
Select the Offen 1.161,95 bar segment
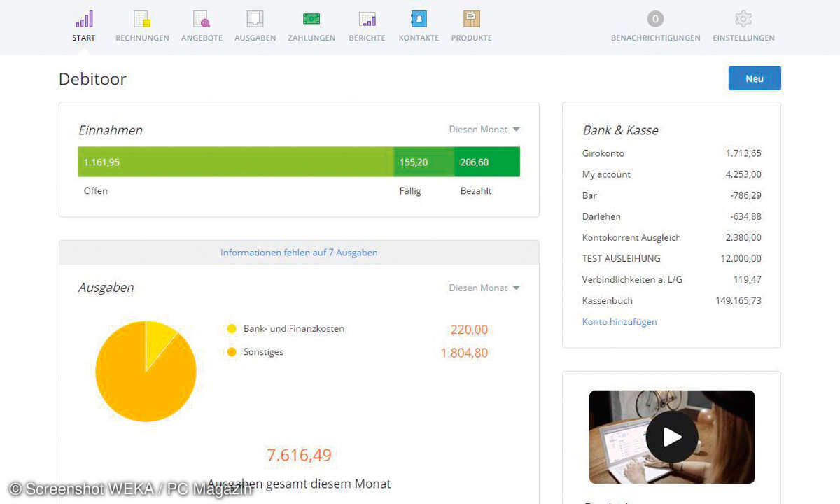(236, 162)
